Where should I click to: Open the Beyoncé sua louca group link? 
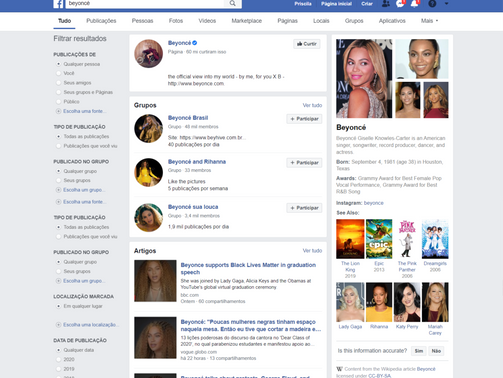point(193,207)
